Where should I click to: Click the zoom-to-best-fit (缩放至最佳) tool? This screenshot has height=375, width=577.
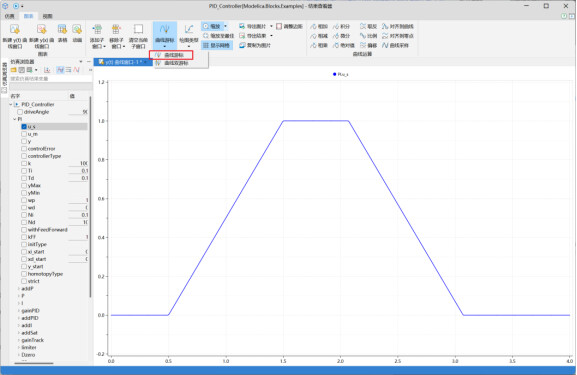pyautogui.click(x=218, y=36)
